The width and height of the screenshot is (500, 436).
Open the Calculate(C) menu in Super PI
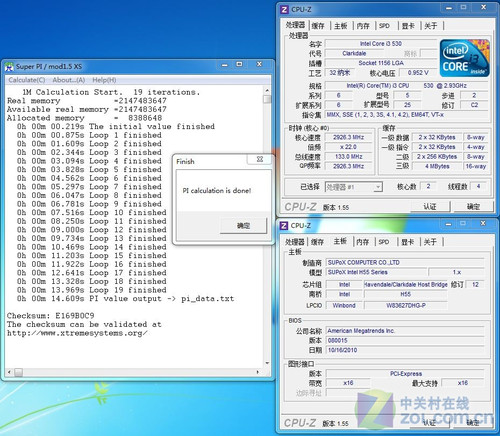point(27,80)
